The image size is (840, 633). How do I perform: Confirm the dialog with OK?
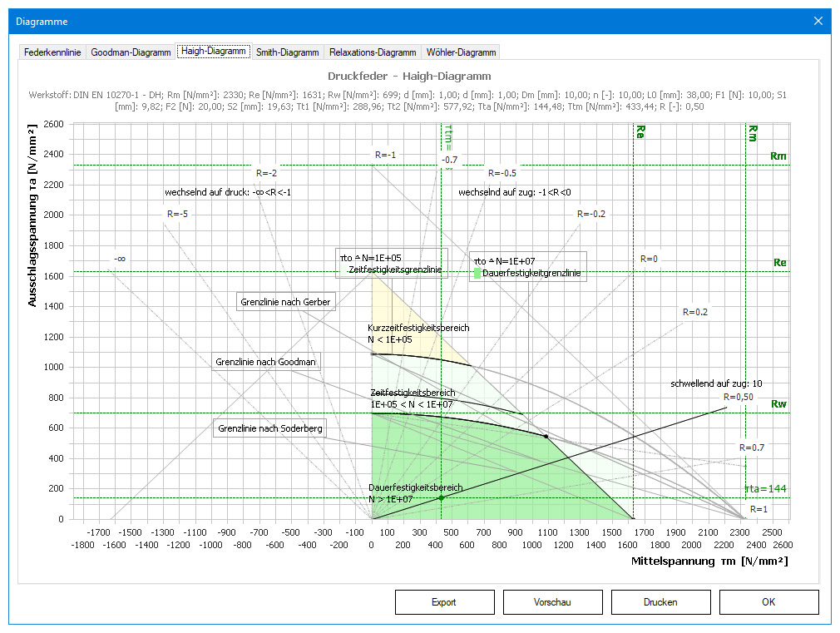pos(768,602)
